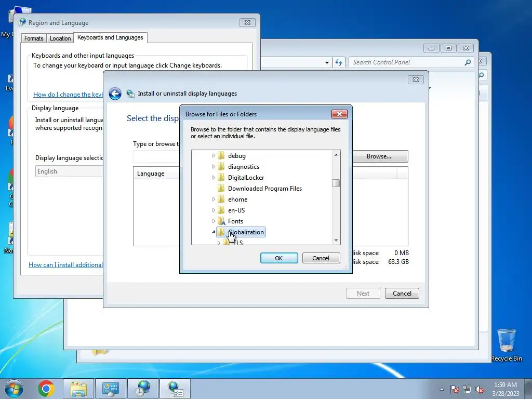Open Windows Explorer from the taskbar
This screenshot has height=399, width=532.
tap(78, 389)
